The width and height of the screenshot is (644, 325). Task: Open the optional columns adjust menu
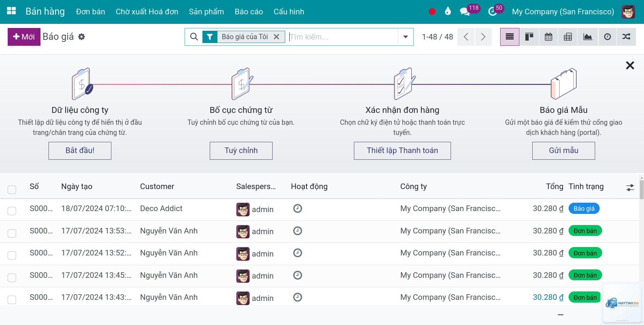[x=630, y=188]
